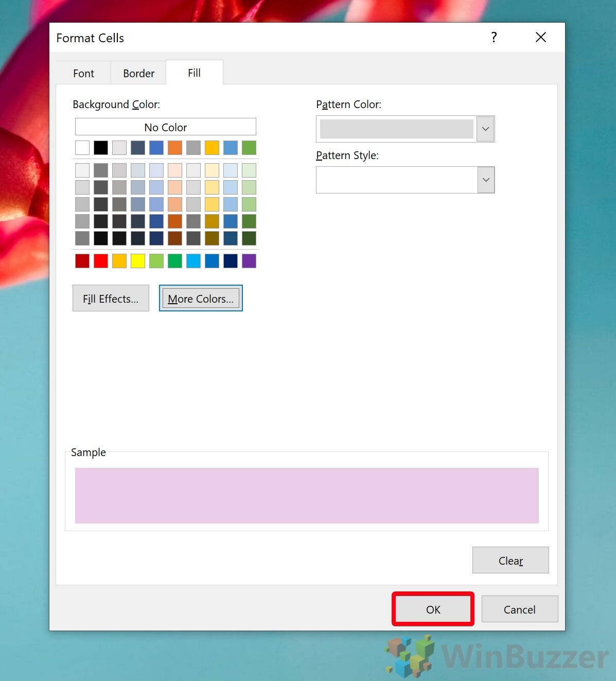
Task: Select the Fill tab
Action: [x=194, y=73]
